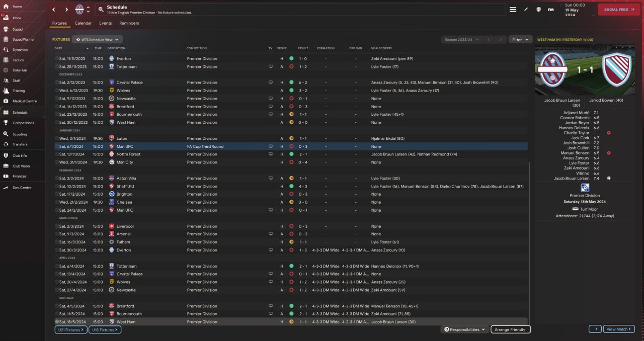
Task: Click player name Josh Brownhill in ratings list
Action: coord(576,143)
